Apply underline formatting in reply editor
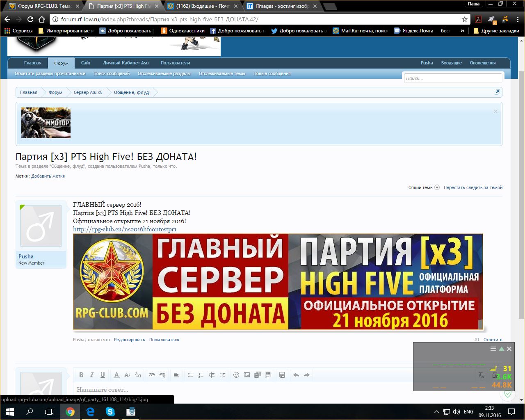The image size is (525, 420). pos(103,375)
